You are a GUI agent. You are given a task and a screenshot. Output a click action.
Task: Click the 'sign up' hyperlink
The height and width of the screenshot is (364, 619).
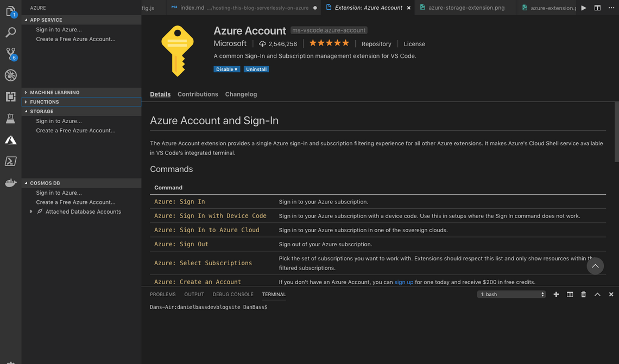(x=404, y=283)
